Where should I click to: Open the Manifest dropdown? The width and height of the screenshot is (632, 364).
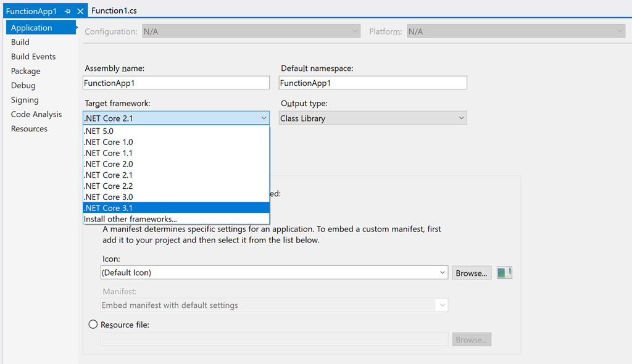tap(274, 305)
